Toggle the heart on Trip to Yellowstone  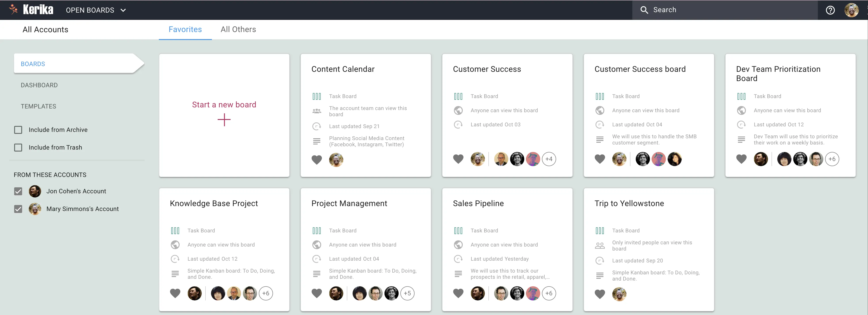(599, 294)
